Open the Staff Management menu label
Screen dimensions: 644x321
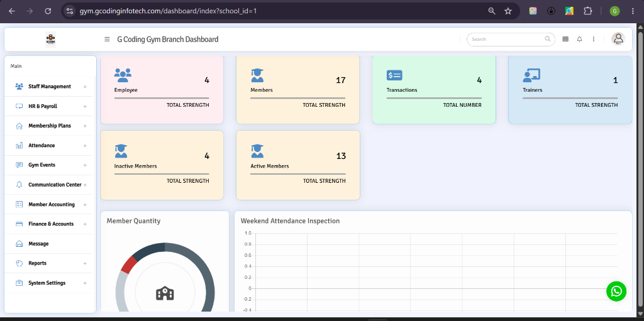tap(50, 87)
